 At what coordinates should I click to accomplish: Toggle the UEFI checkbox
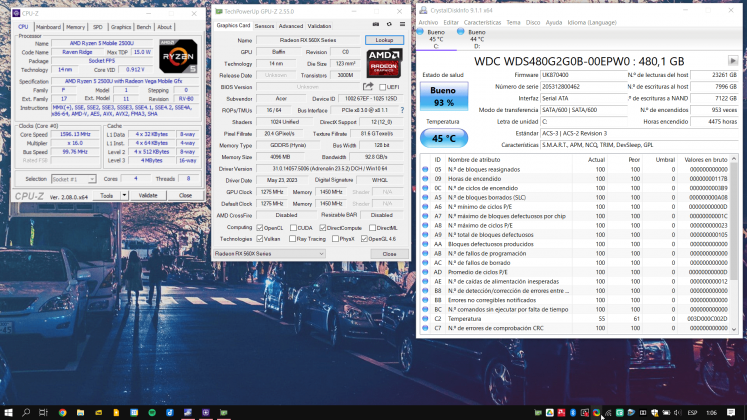[x=382, y=87]
